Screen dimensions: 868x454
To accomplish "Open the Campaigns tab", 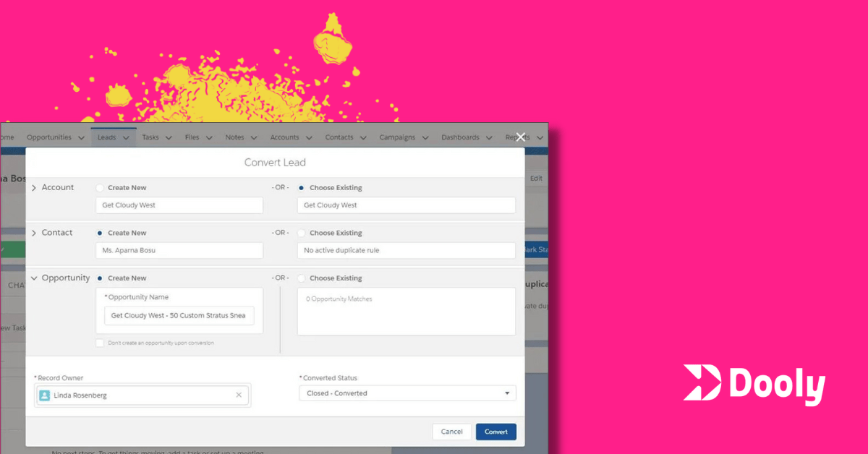I will [399, 137].
